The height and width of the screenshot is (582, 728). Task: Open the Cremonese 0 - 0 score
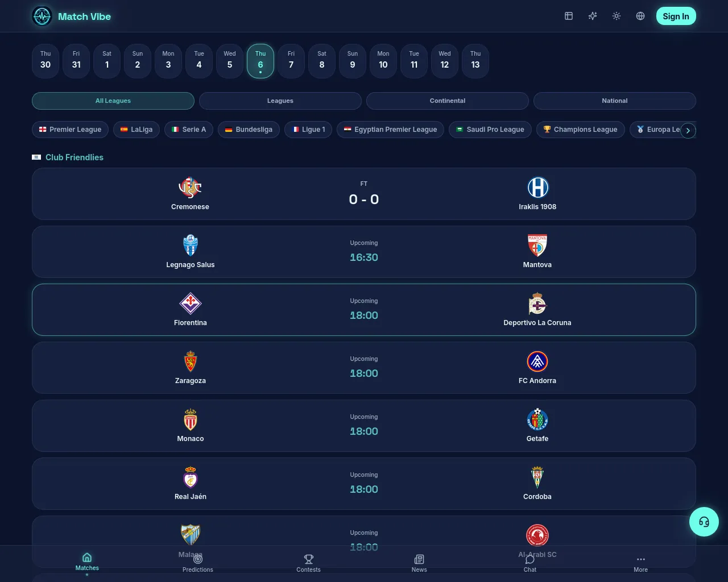coord(364,199)
